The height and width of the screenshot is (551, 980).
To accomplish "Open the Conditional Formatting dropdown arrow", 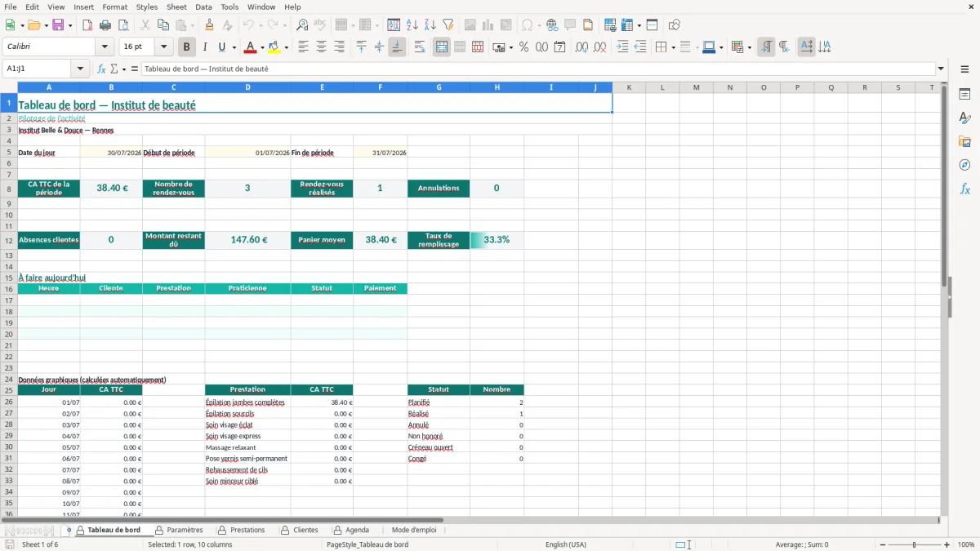I will click(749, 47).
